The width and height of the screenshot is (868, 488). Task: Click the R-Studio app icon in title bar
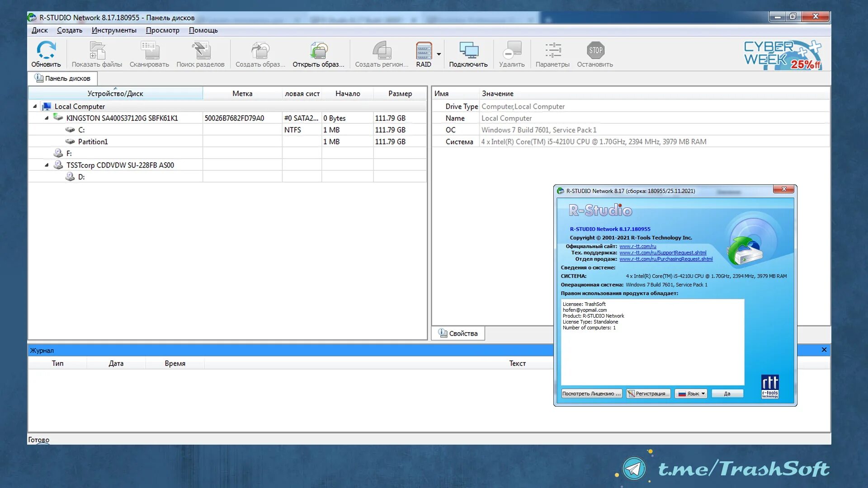point(32,18)
